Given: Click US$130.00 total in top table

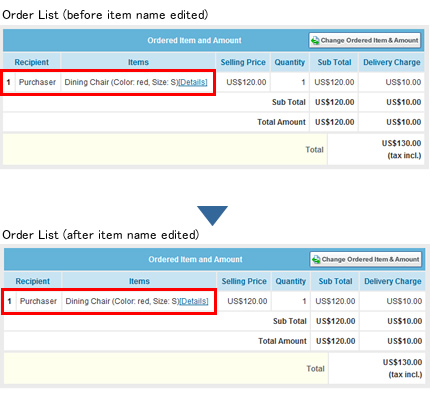Looking at the screenshot, I should point(401,143).
